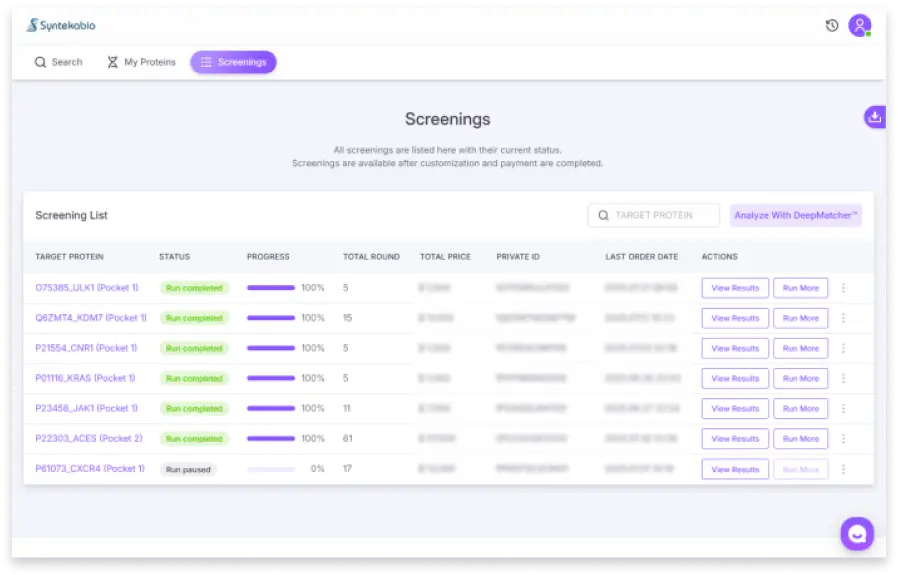Click the purple download icon
The height and width of the screenshot is (575, 898).
point(875,117)
